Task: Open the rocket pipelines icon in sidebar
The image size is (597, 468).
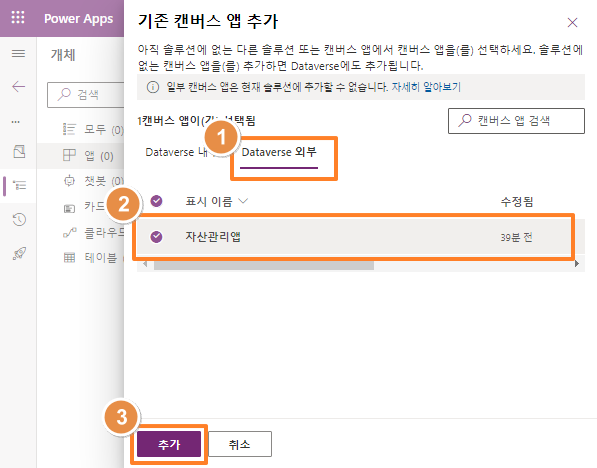Action: [19, 253]
